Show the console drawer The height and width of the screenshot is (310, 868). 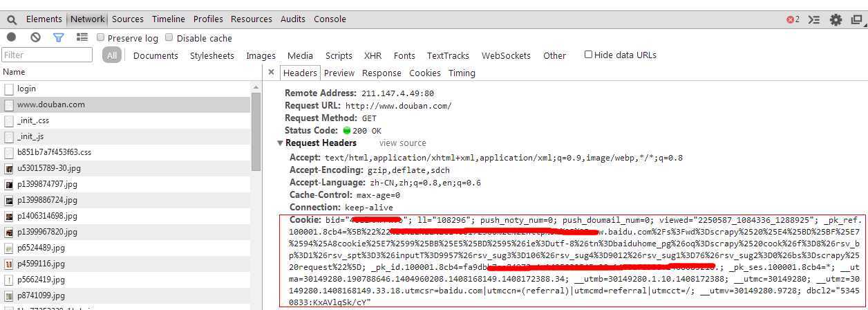(814, 19)
